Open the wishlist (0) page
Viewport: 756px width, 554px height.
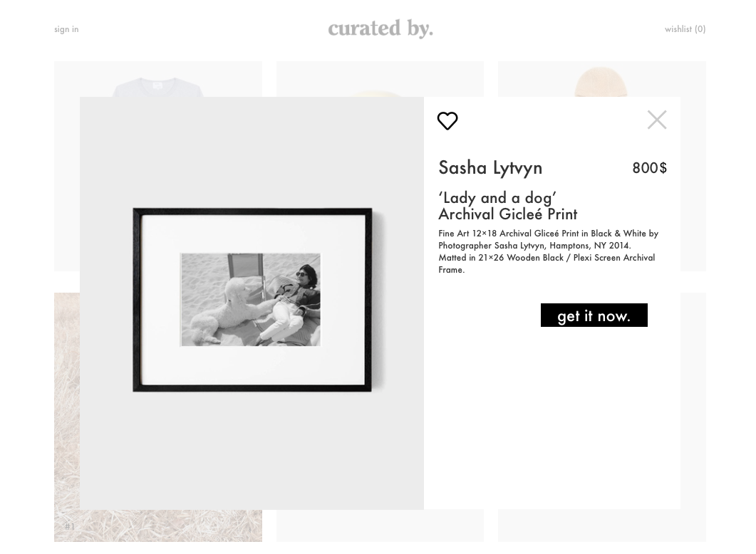pos(685,29)
